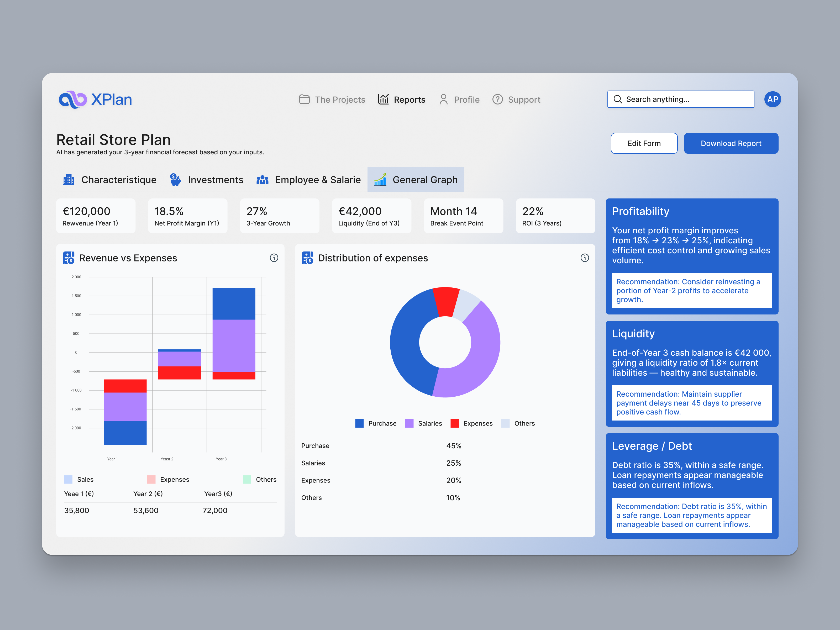Viewport: 840px width, 630px height.
Task: Open the Support nav item
Action: click(516, 99)
